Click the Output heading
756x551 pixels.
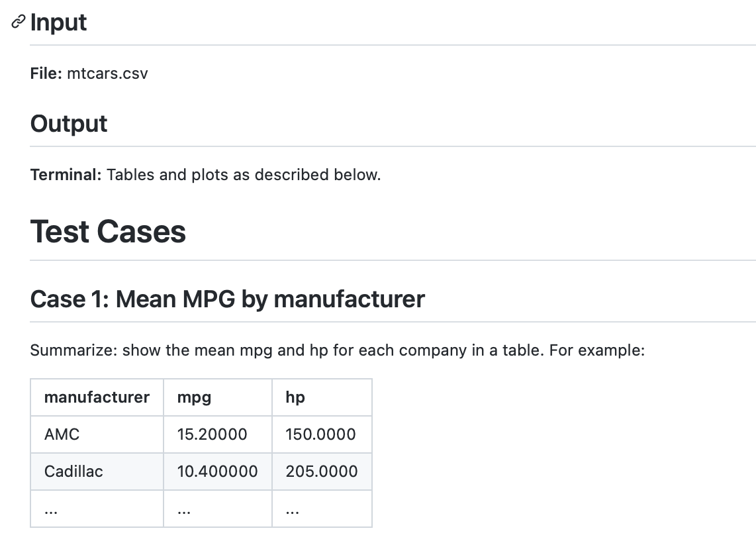pos(69,124)
